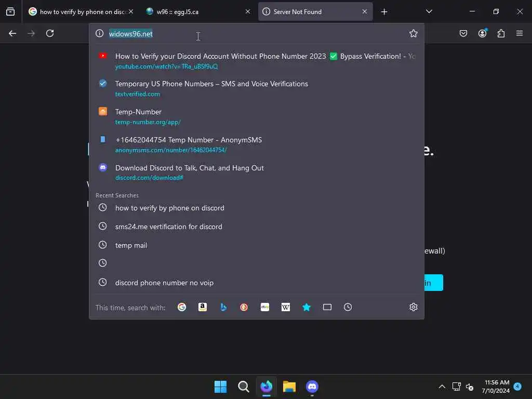Close the Google search tab

coord(131,11)
